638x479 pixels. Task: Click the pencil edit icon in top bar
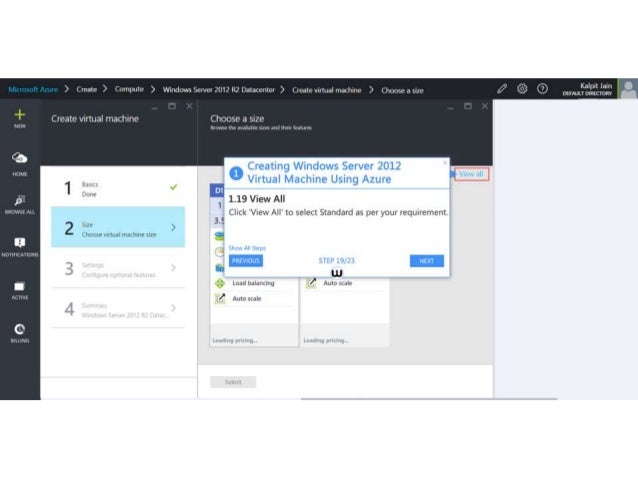point(502,88)
